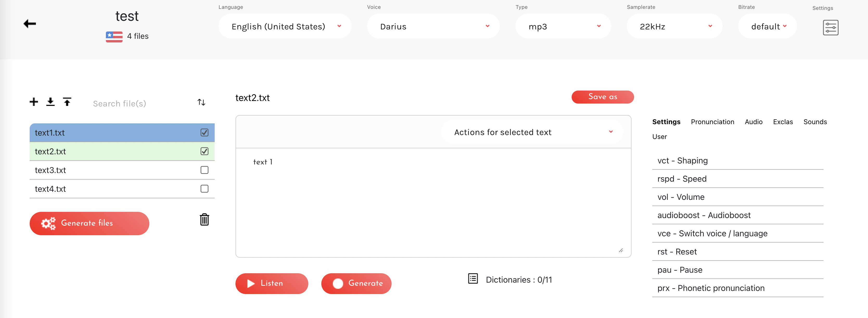Click the Listen button
The height and width of the screenshot is (318, 868).
(x=272, y=283)
